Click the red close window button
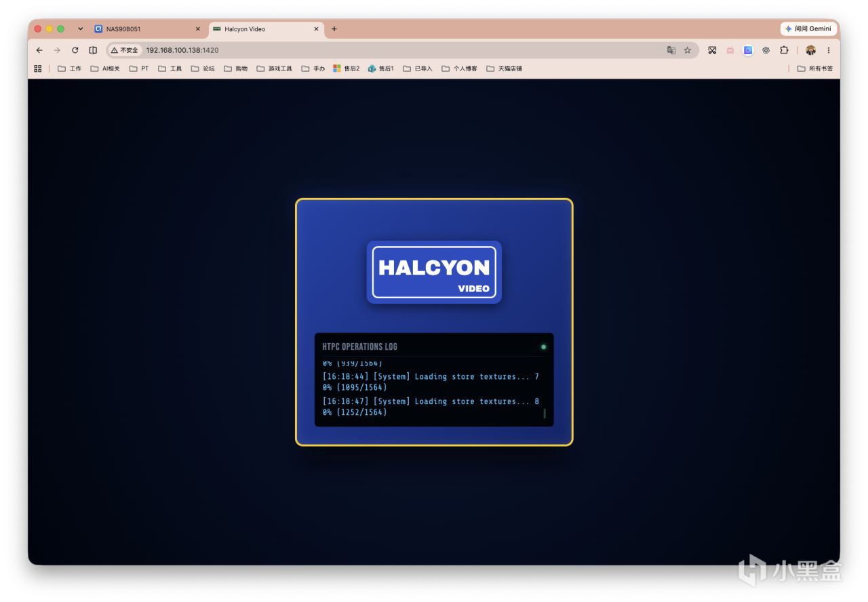Screen dimensions: 868x602 [38, 29]
